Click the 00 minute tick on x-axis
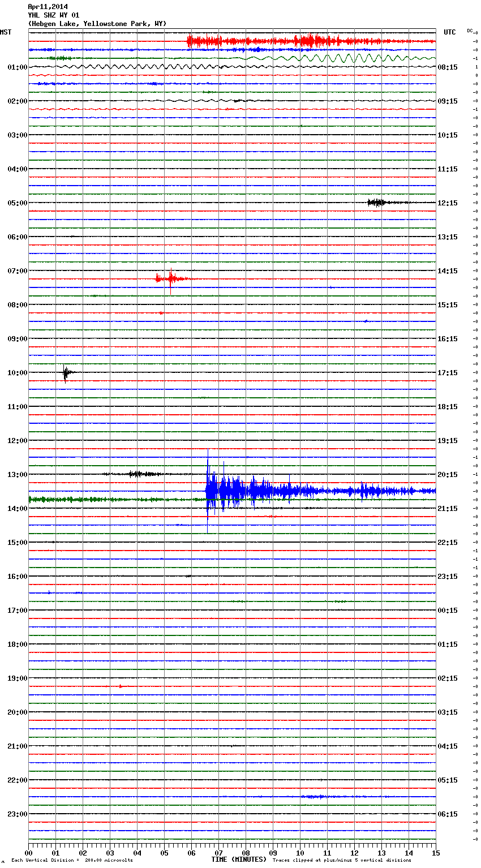 29,853
